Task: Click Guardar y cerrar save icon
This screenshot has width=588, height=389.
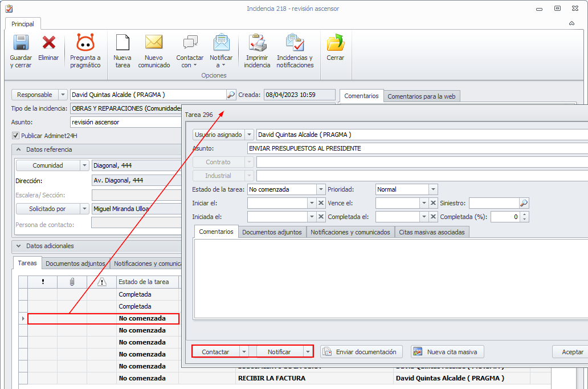Action: coord(21,43)
